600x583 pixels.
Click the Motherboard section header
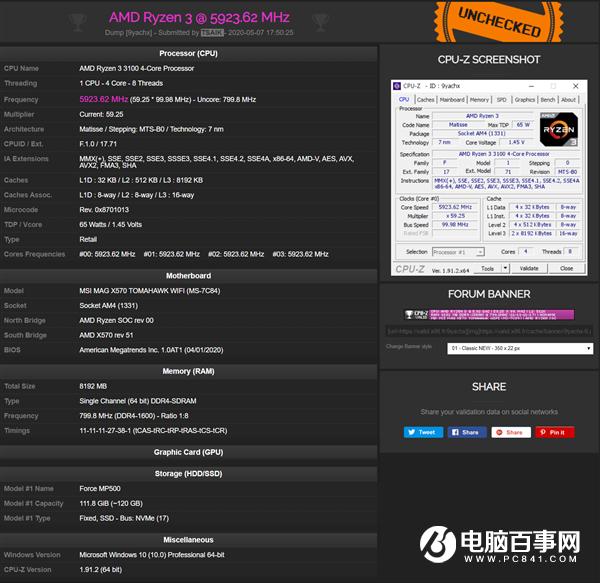click(x=188, y=276)
